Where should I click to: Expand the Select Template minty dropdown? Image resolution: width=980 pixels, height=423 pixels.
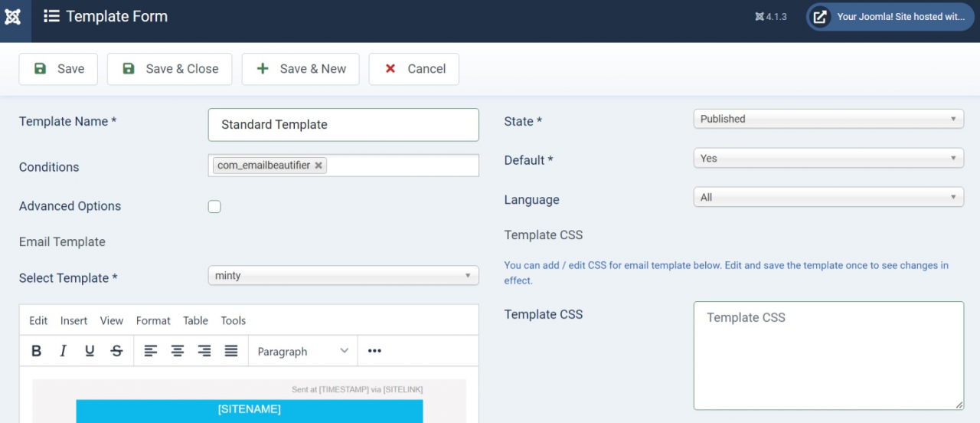343,276
